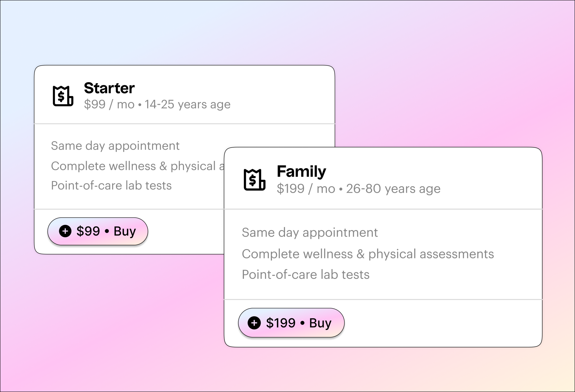575x392 pixels.
Task: Select Starter's "Same day appointment" feature
Action: (x=115, y=146)
